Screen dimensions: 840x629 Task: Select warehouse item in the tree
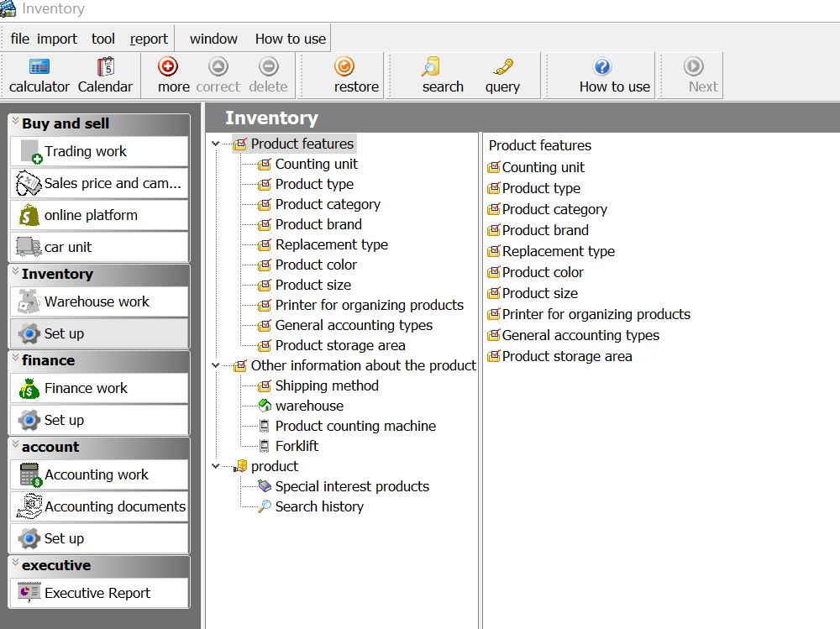[x=309, y=406]
